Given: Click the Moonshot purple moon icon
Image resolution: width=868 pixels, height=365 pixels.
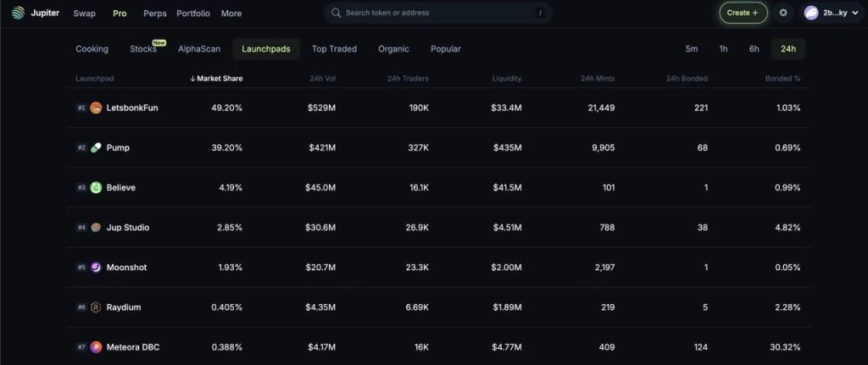Looking at the screenshot, I should [x=96, y=267].
